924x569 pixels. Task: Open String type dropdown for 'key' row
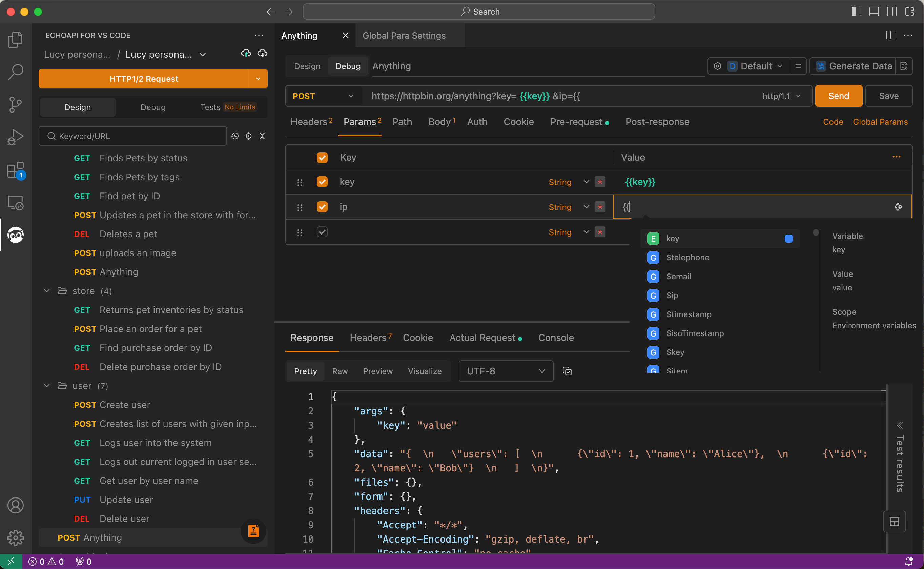[x=569, y=182]
